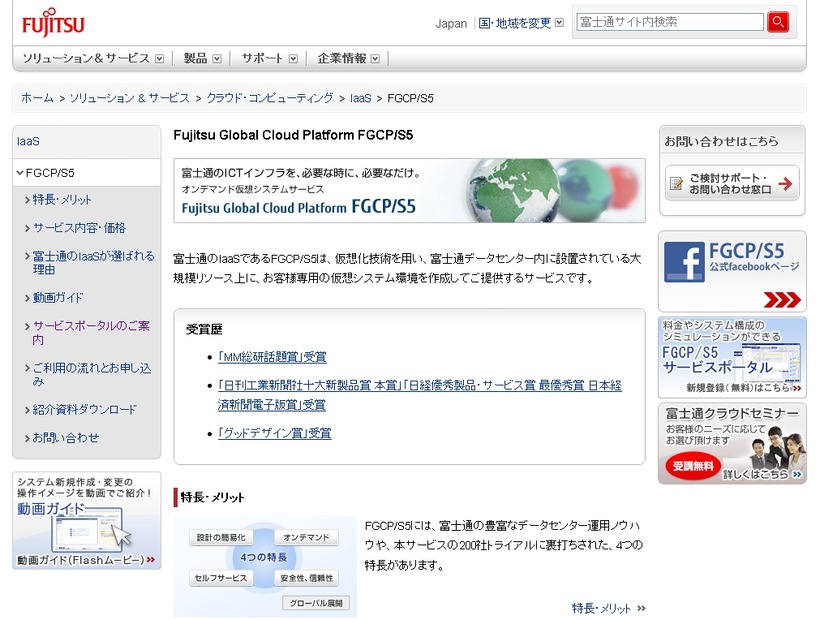The width and height of the screenshot is (820, 620).
Task: Expand the サポート menu arrow
Action: pos(293,59)
